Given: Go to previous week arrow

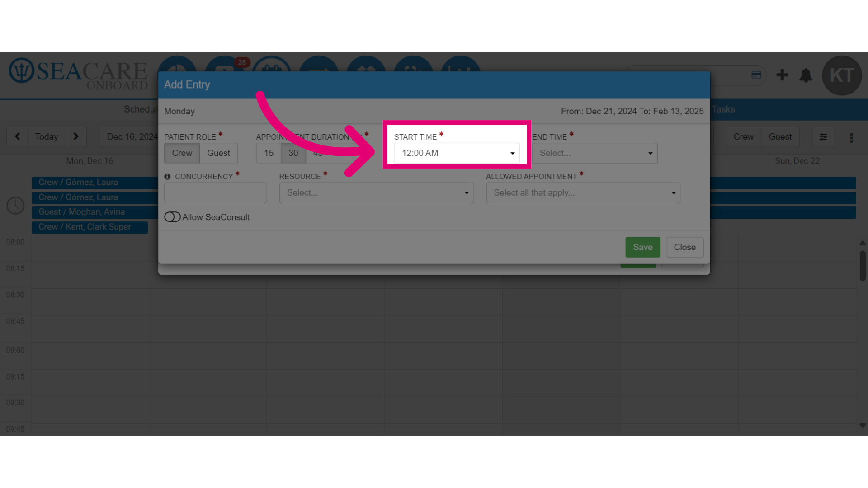Looking at the screenshot, I should (17, 136).
